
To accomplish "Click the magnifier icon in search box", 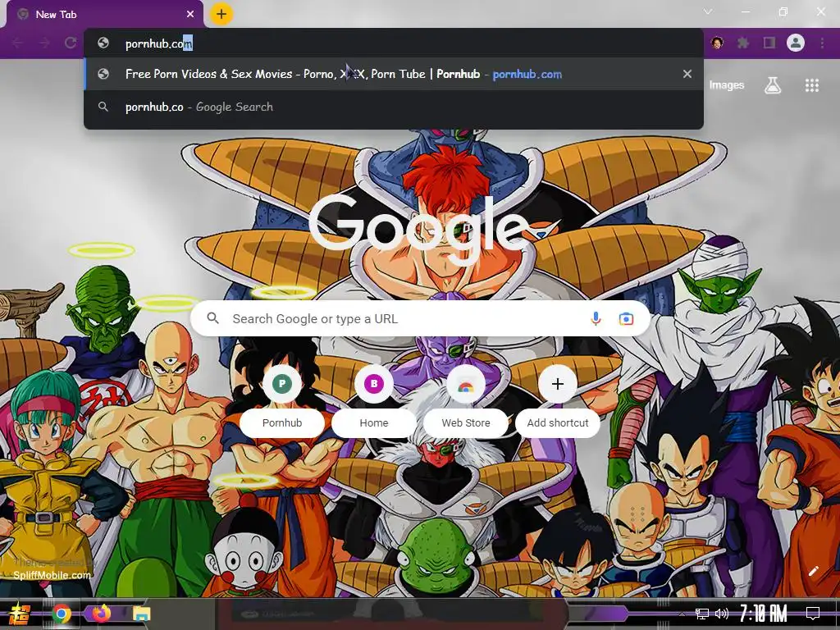I will tap(212, 318).
